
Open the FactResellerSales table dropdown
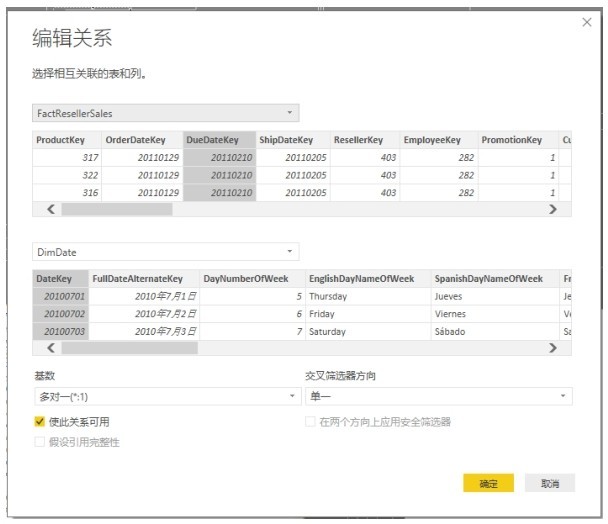click(165, 113)
